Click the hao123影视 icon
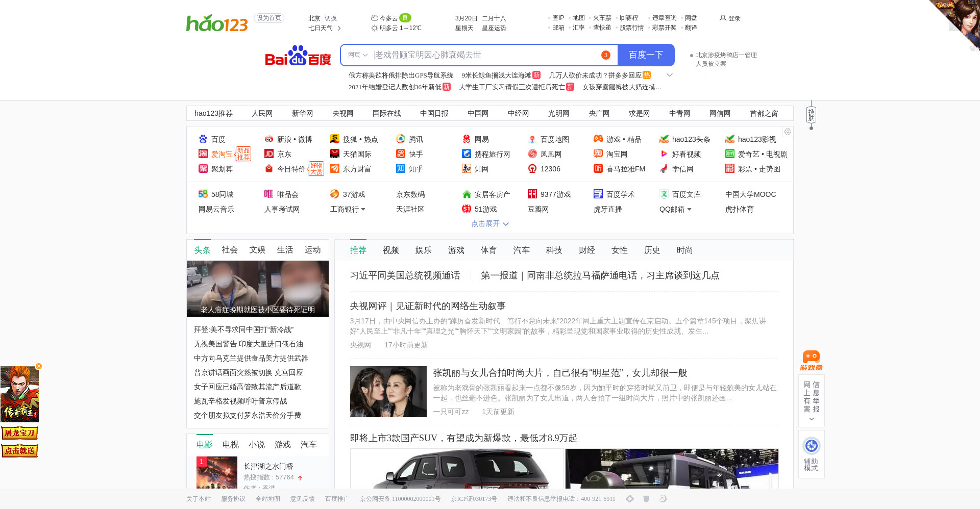The height and width of the screenshot is (509, 980). coord(729,139)
